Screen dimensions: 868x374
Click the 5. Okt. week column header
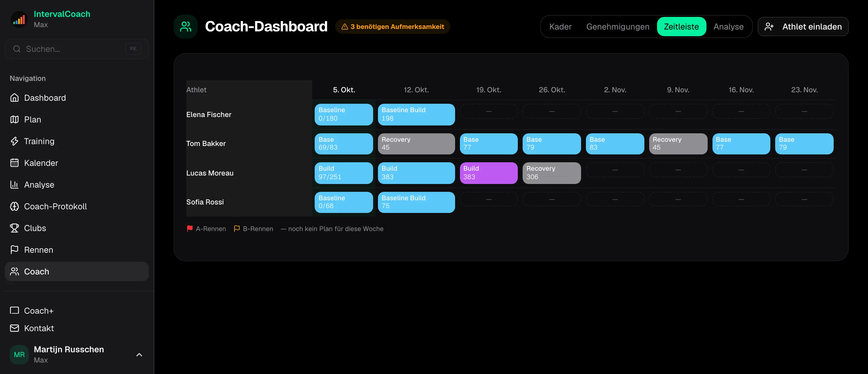[344, 90]
